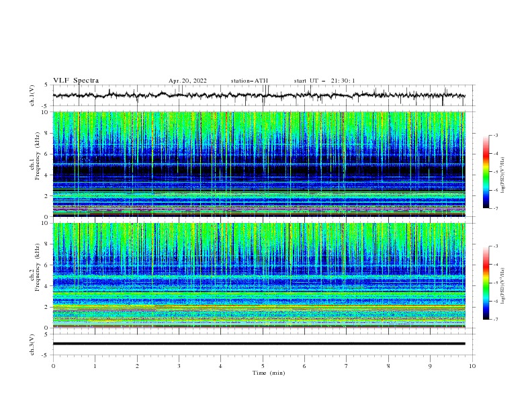This screenshot has height=411, width=532.
Task: Click the "4" frequency tick of ch.1
Action: (x=47, y=175)
